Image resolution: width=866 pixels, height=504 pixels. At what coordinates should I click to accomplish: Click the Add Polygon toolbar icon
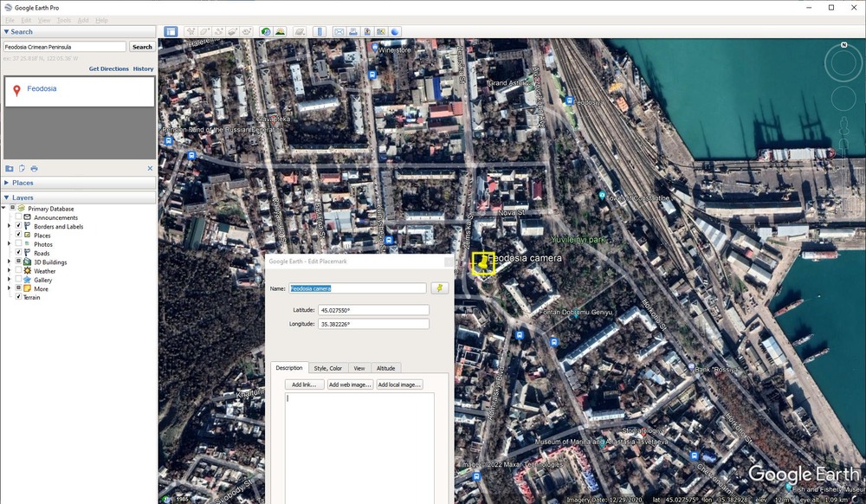coord(204,31)
